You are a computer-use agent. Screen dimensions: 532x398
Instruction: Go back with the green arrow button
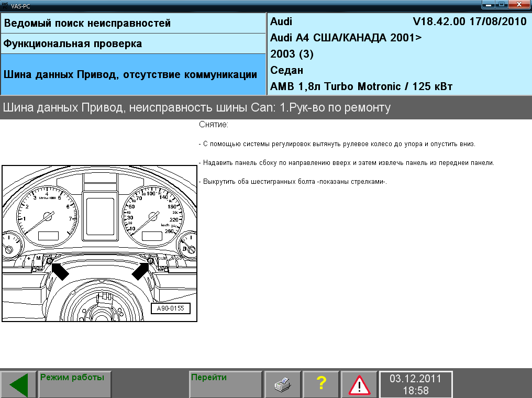(18, 385)
